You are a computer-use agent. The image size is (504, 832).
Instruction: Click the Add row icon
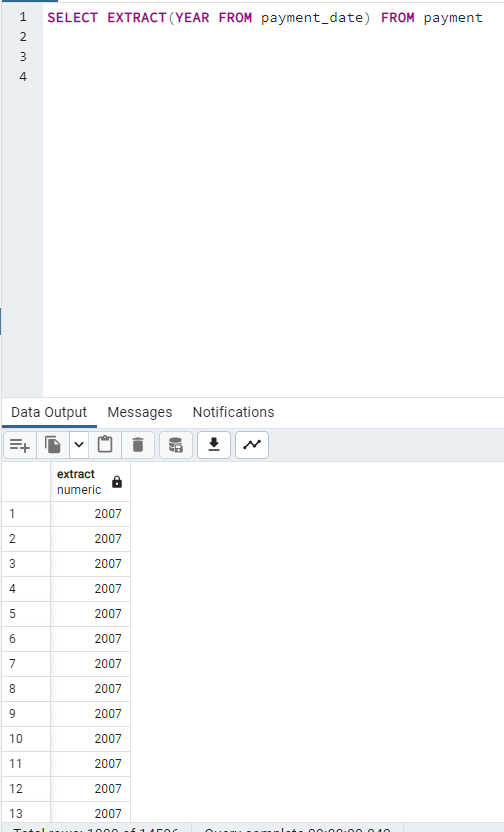(x=20, y=445)
